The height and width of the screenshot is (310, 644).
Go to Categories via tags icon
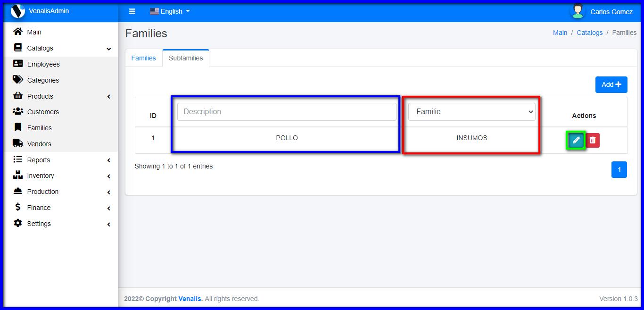18,80
